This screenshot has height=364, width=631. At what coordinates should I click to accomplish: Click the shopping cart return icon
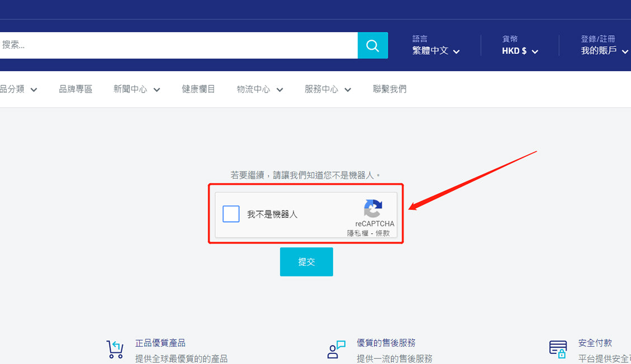(115, 349)
